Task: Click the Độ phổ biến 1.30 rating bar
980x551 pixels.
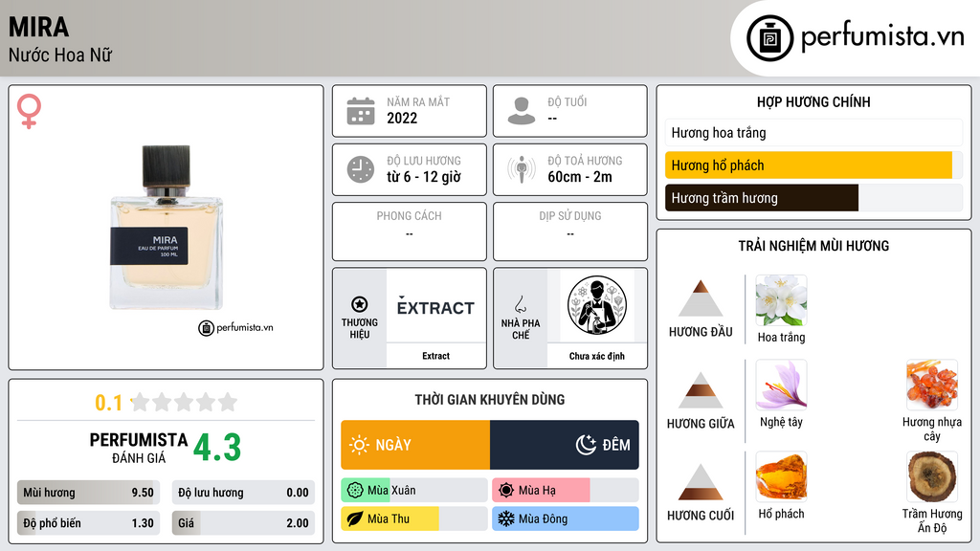Action: pos(89,523)
